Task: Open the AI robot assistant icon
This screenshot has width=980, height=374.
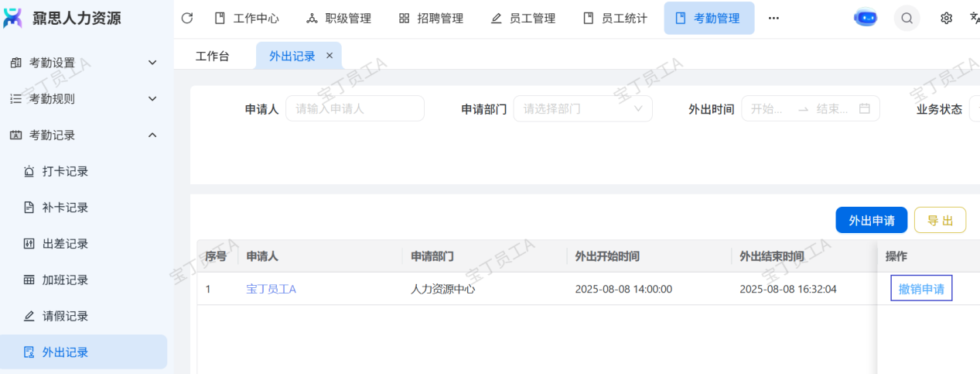Action: 865,18
